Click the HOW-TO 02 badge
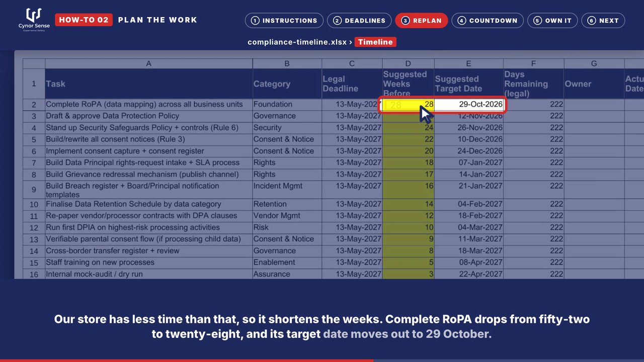Image resolution: width=644 pixels, height=362 pixels. click(84, 20)
